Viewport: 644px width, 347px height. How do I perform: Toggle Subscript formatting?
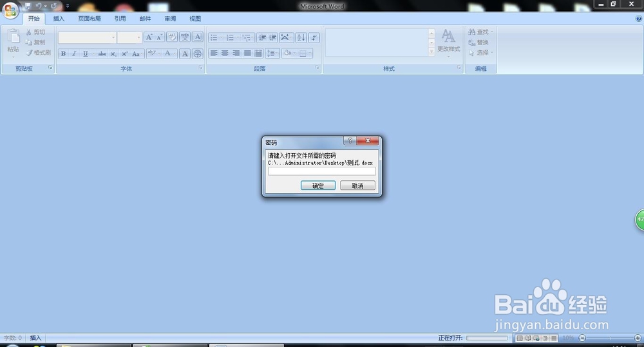tap(113, 54)
